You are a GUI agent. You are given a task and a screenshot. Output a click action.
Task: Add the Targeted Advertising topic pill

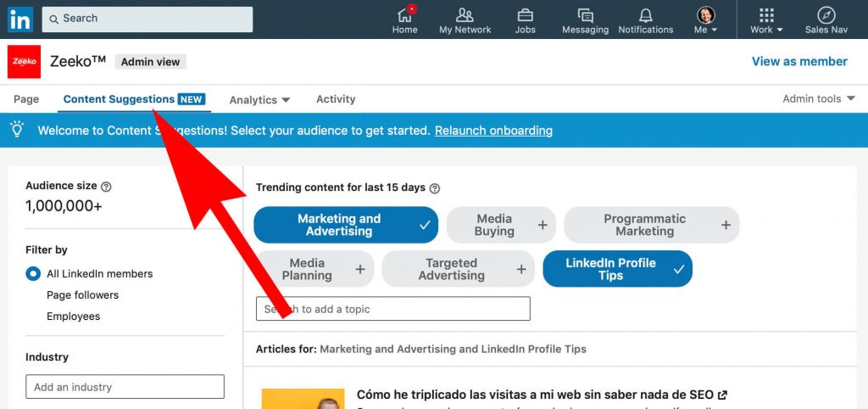(458, 269)
